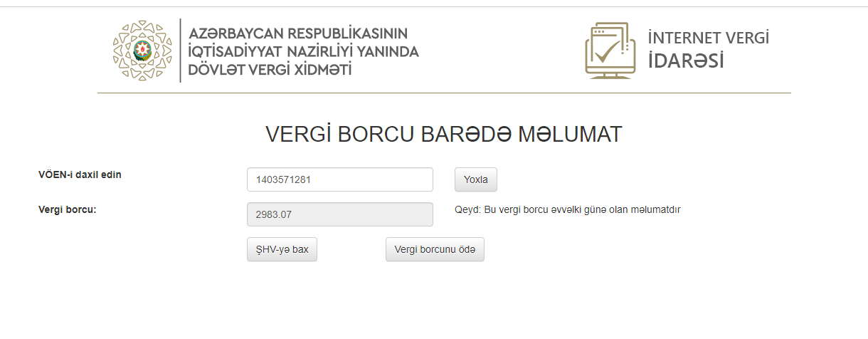
Task: Click the VERGİ BORCU BARƏDƏ MƏLUMAT heading
Action: pos(444,135)
